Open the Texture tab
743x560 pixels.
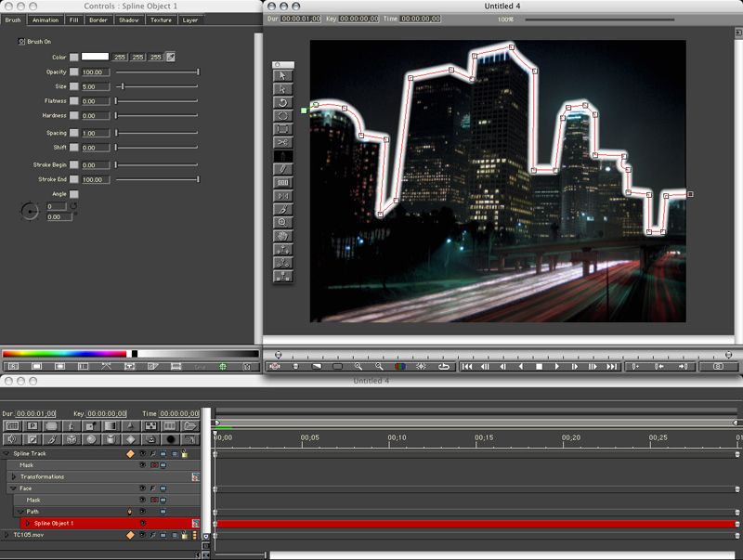pyautogui.click(x=161, y=20)
